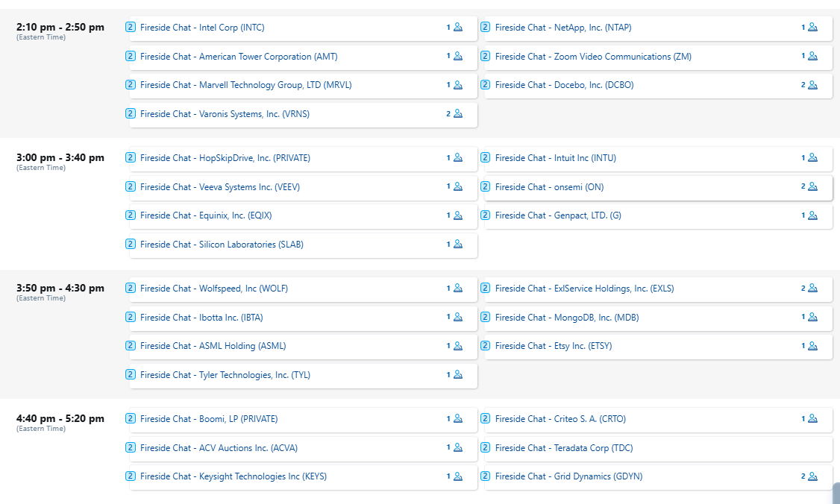The height and width of the screenshot is (504, 840).
Task: Open Fireside Chat - Silicon Laboratories (SLAB)
Action: (222, 245)
